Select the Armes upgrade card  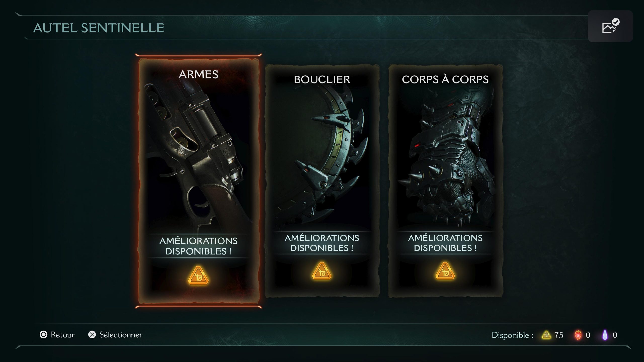(198, 181)
